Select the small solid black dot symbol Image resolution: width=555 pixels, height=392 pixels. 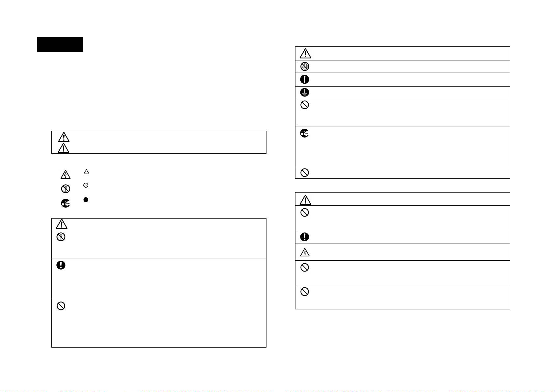[x=86, y=200]
